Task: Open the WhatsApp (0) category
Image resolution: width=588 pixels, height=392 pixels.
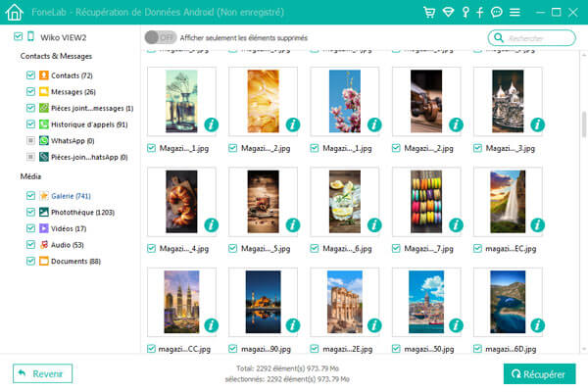Action: point(73,141)
